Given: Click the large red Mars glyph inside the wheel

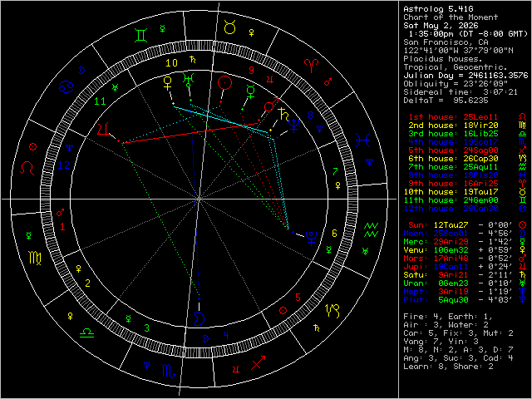Looking at the screenshot, I should point(272,104).
